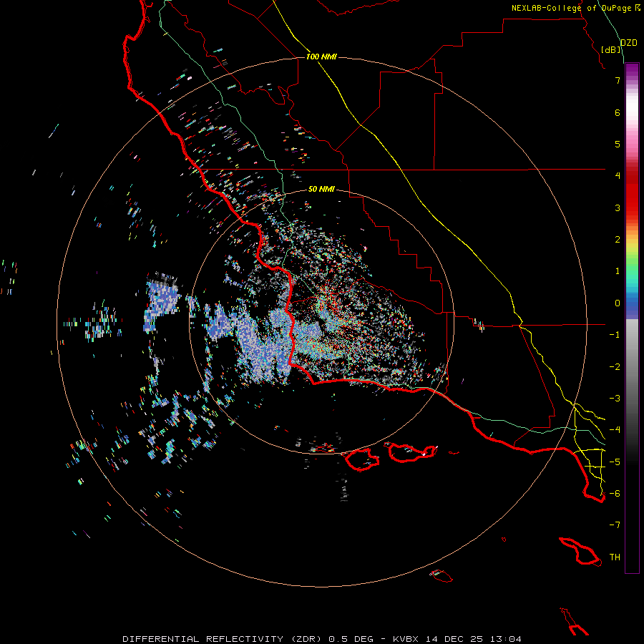Screen dimensions: 644x644
Task: Click the -6 value on the color scale
Action: [x=615, y=494]
